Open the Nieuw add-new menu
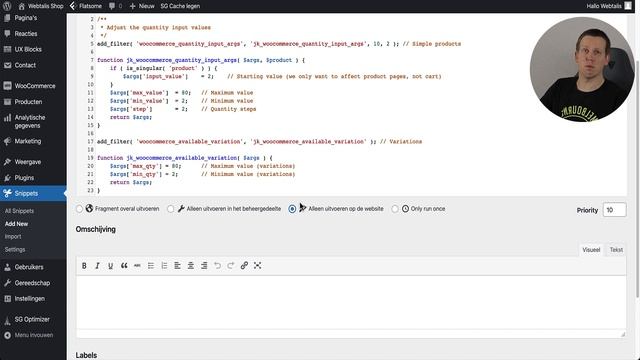640x360 pixels. tap(142, 6)
